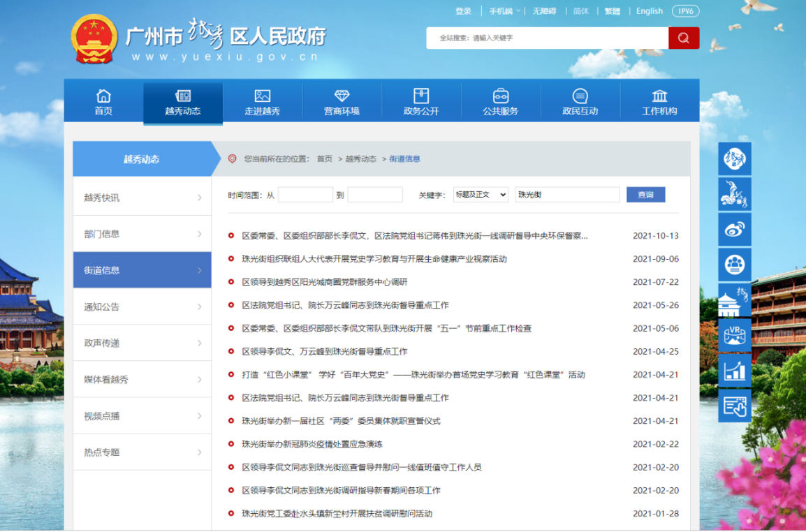Open the 政务公开 navigation tab
This screenshot has height=532, width=806.
421,102
